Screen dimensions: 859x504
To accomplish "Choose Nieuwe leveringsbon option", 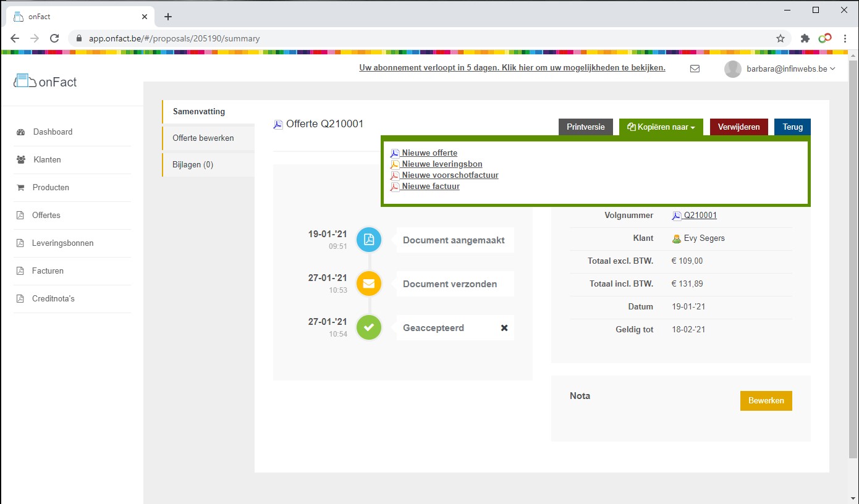I will click(x=441, y=164).
